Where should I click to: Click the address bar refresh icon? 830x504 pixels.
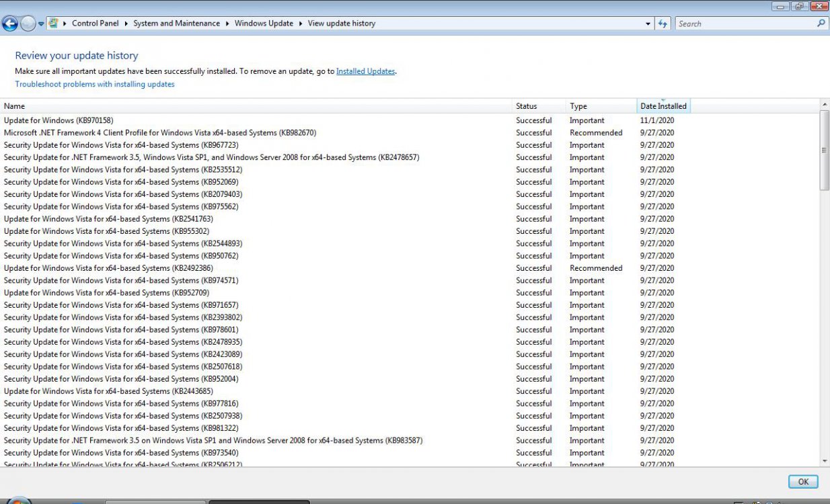(663, 24)
